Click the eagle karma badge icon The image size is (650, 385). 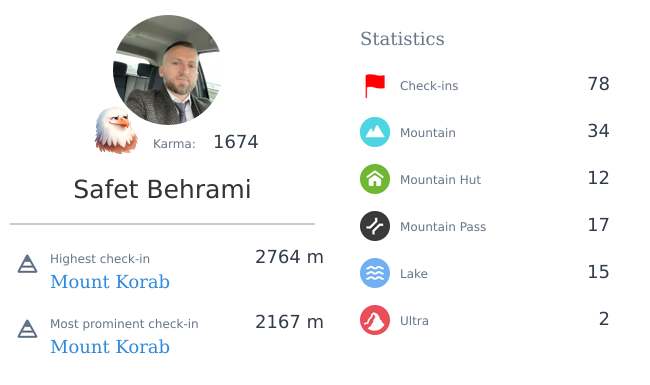click(x=116, y=130)
